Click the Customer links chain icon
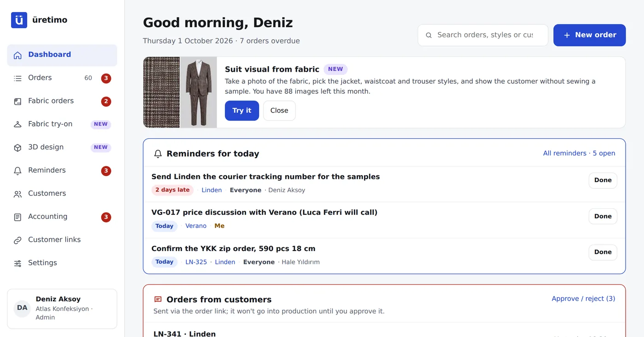 click(17, 240)
